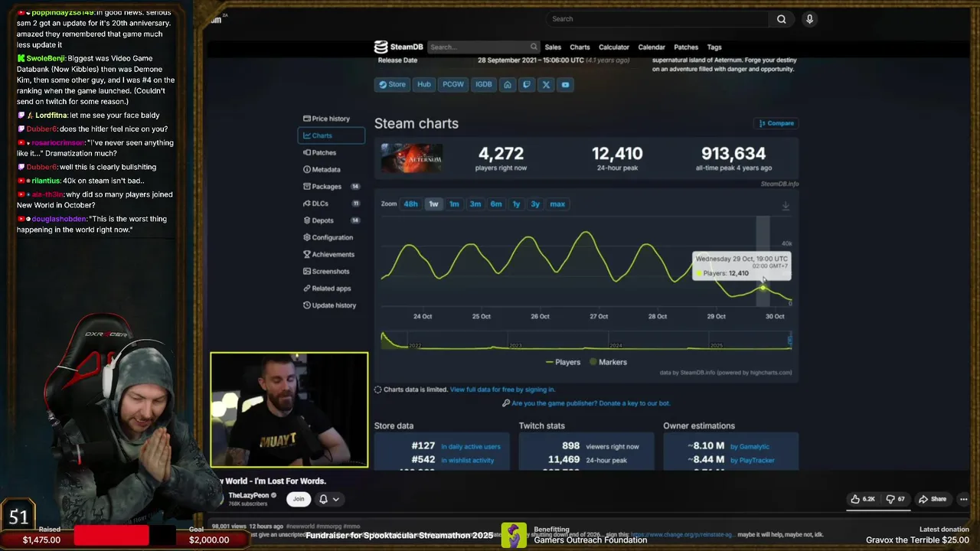Open the Calendar menu item
This screenshot has height=551, width=980.
coord(652,47)
